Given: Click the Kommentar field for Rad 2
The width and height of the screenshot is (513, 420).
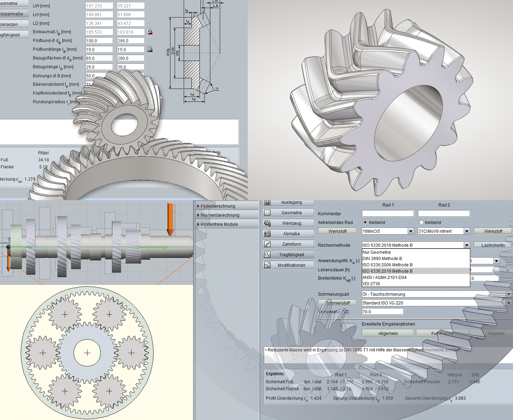Looking at the screenshot, I should point(444,213).
